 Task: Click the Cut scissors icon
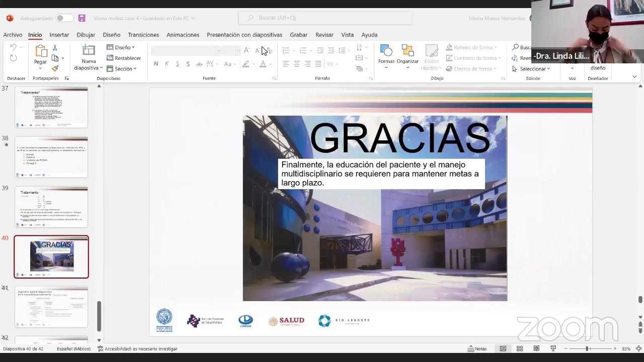[55, 47]
